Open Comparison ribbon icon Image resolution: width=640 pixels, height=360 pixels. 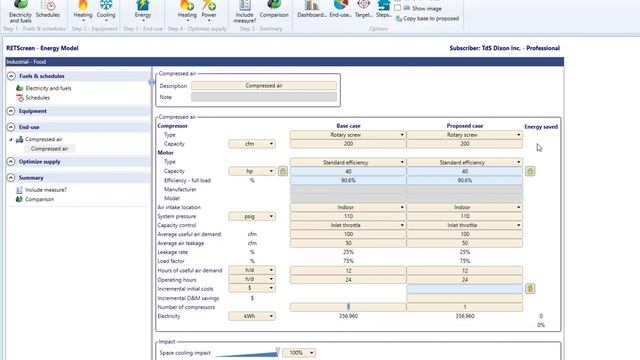pos(274,10)
